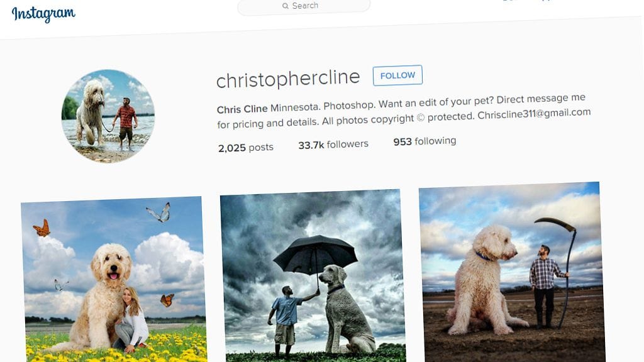Click the Chris Cline bold name
The width and height of the screenshot is (644, 362).
pyautogui.click(x=242, y=109)
